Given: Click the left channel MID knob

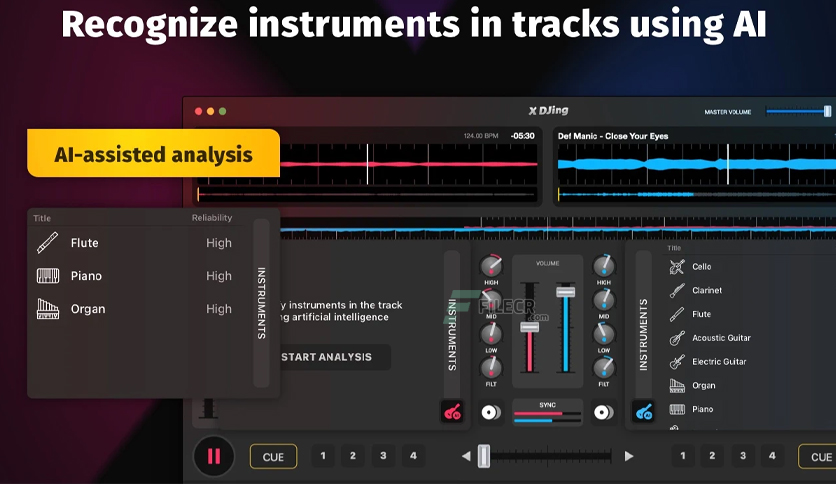Looking at the screenshot, I should [491, 300].
